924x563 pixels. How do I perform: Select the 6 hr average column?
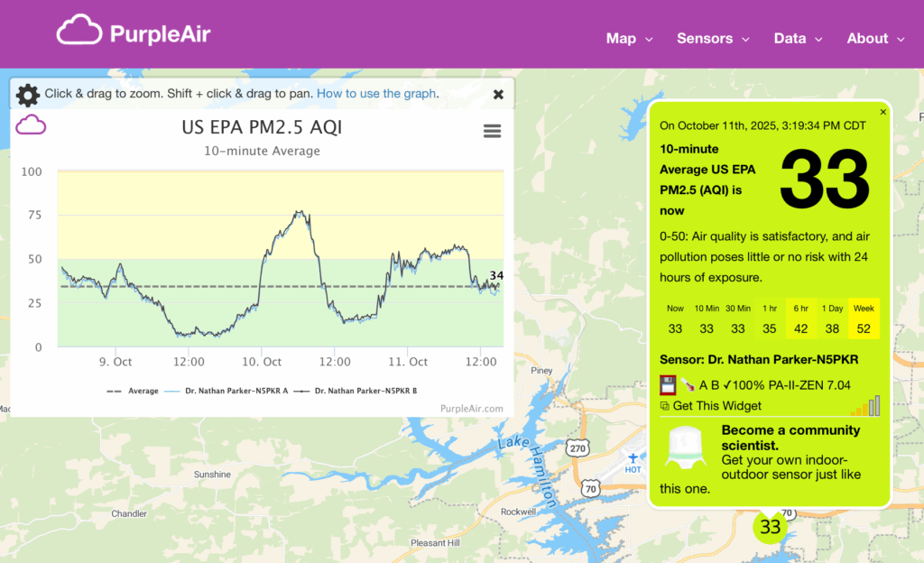(801, 319)
